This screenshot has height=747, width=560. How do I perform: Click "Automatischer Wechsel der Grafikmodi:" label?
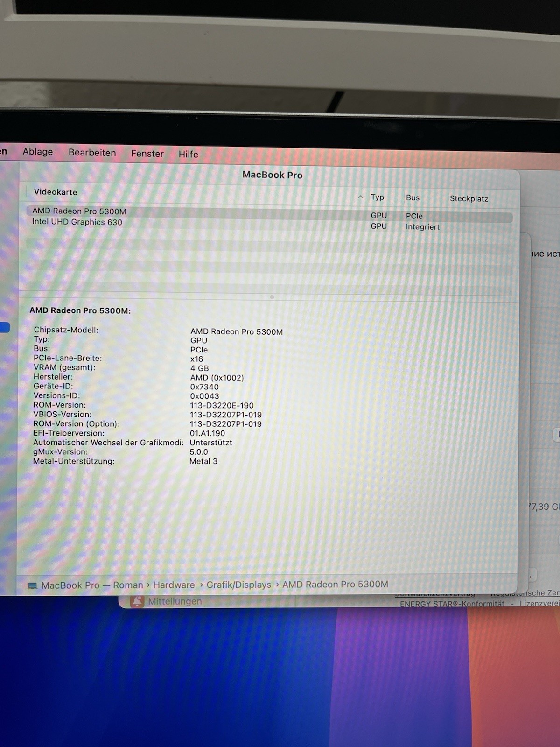click(x=108, y=443)
